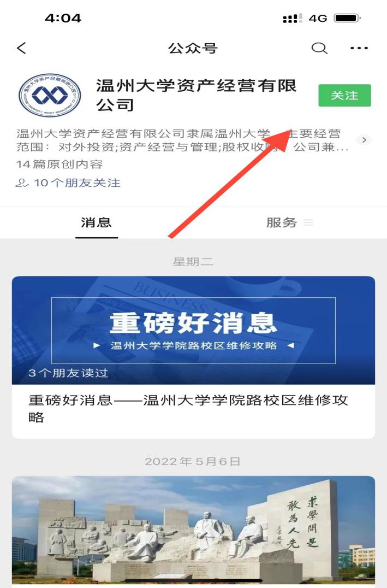Tap the account description text

pyautogui.click(x=182, y=140)
